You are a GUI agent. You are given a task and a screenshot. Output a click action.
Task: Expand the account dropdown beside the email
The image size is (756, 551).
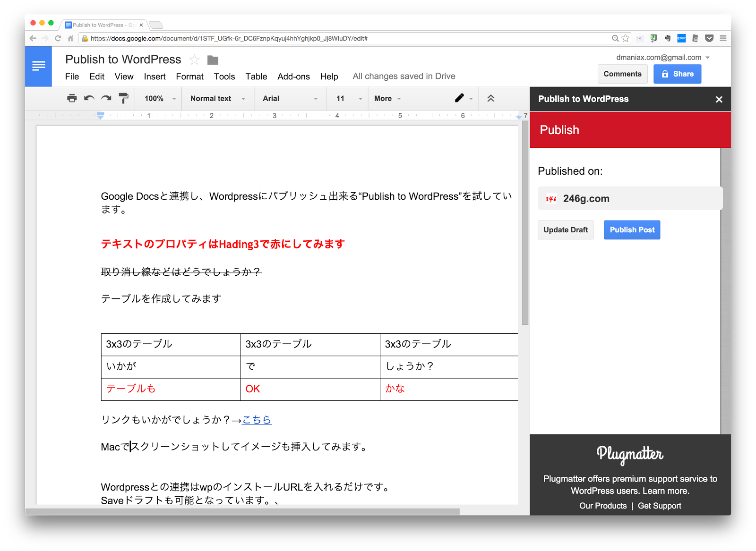(707, 58)
